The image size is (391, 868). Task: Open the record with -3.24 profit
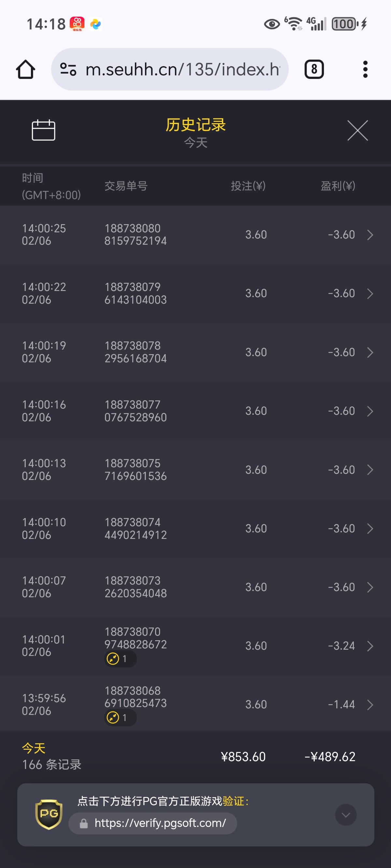click(341, 646)
